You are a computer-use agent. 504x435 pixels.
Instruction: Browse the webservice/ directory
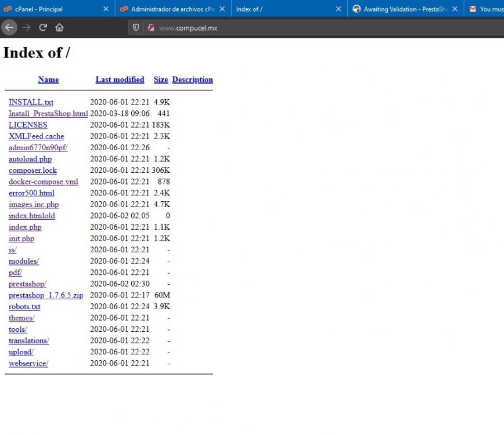tap(28, 364)
